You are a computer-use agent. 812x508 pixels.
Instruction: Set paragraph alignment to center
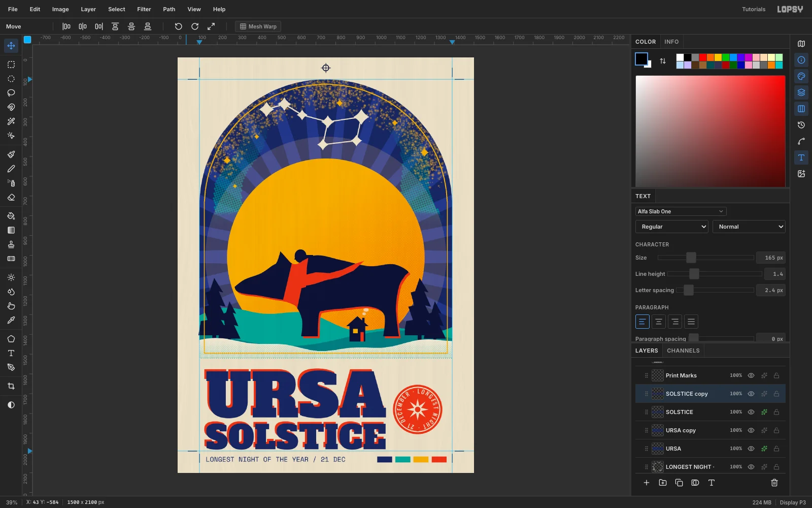[659, 322]
